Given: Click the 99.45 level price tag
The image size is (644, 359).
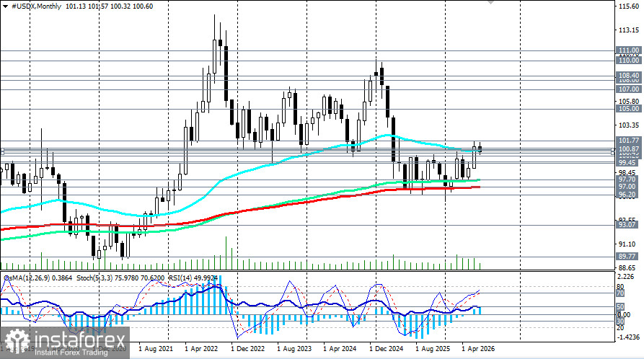Looking at the screenshot, I should [x=627, y=163].
